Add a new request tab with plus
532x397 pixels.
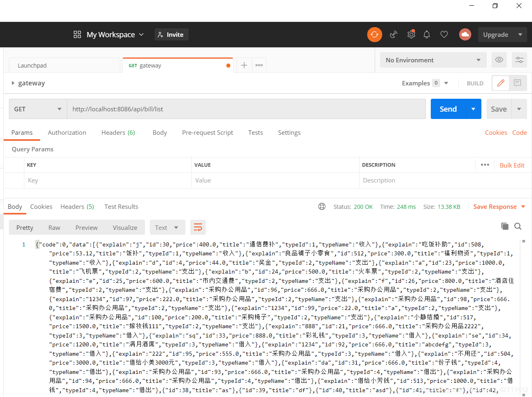tap(244, 65)
